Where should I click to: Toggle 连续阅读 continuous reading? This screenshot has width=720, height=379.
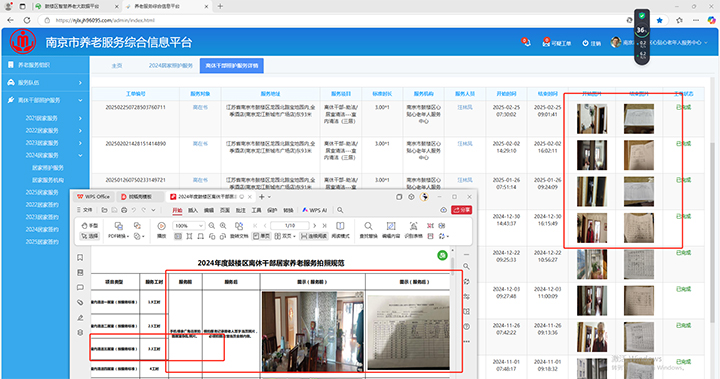(x=314, y=236)
